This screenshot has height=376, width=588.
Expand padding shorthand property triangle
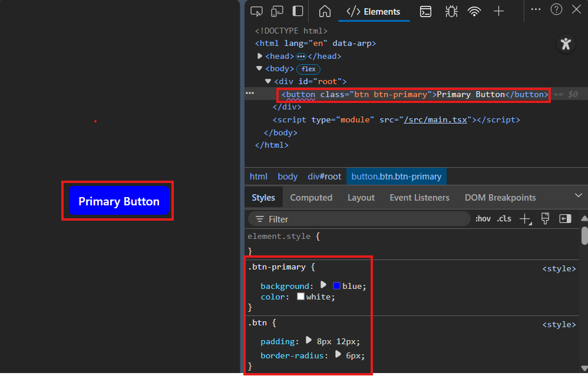(308, 340)
